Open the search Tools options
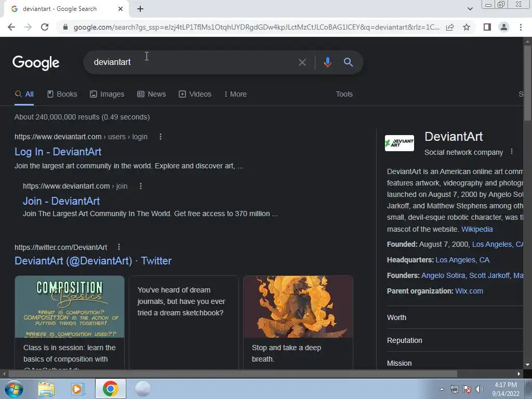532x399 pixels. click(x=344, y=95)
